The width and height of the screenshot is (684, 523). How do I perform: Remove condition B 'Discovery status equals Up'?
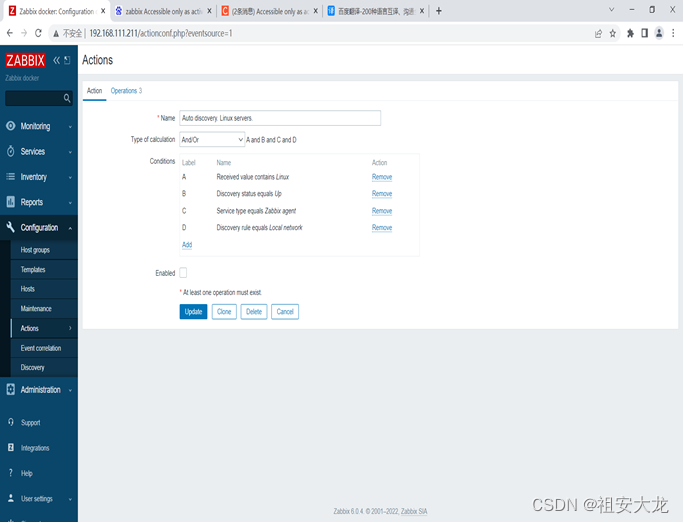click(x=382, y=194)
